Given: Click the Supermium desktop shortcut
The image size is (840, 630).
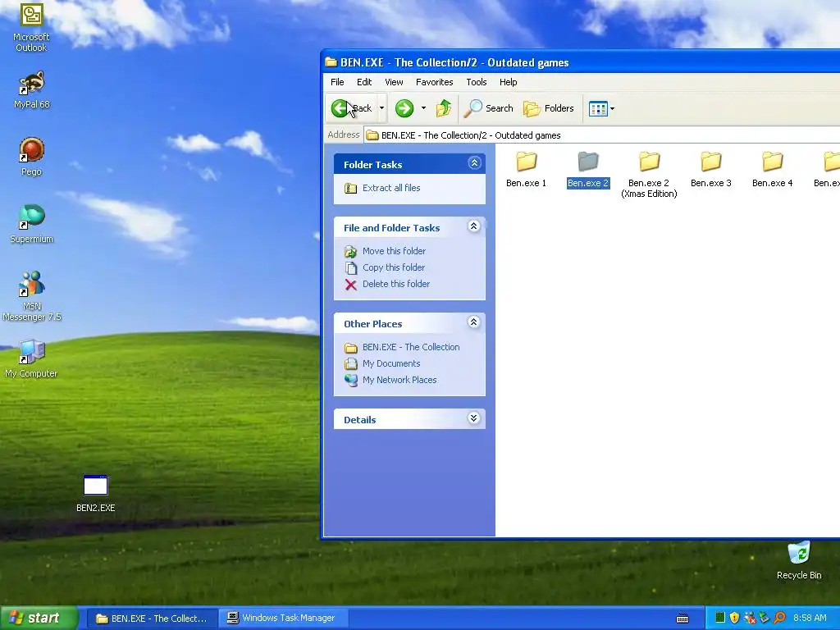Looking at the screenshot, I should [x=32, y=225].
